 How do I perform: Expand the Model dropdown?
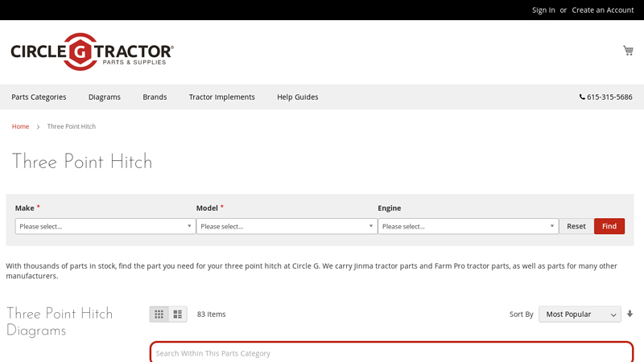(x=287, y=227)
